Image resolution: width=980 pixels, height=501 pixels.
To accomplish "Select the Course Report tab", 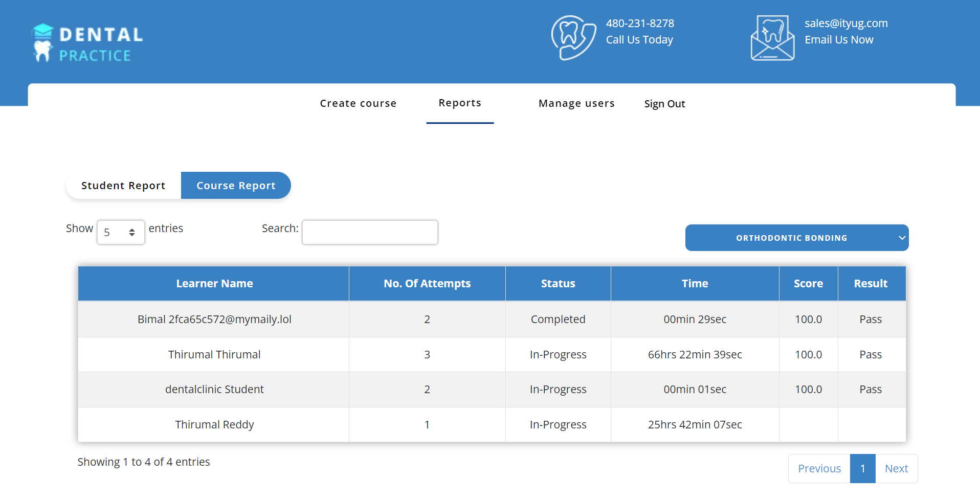I will click(x=236, y=186).
